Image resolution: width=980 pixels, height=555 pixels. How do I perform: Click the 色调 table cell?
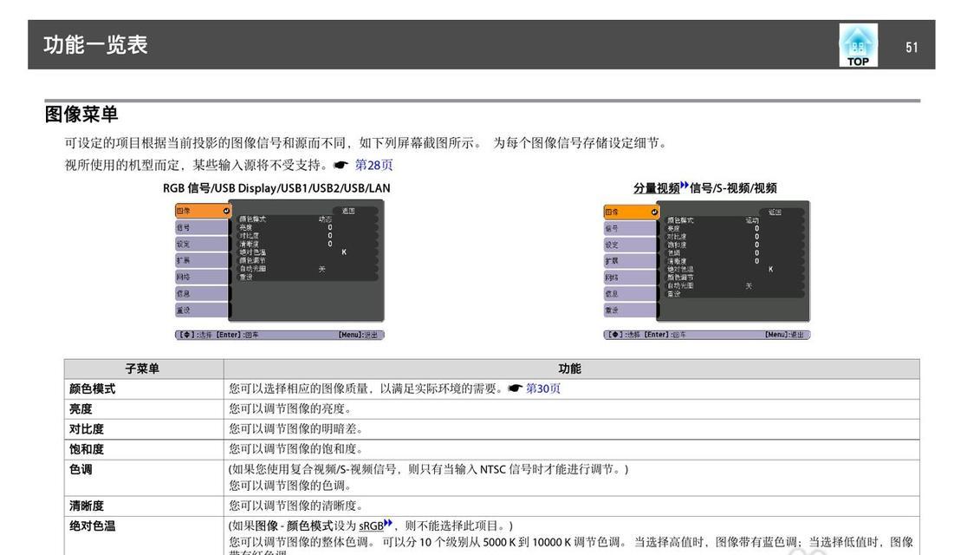(x=144, y=478)
